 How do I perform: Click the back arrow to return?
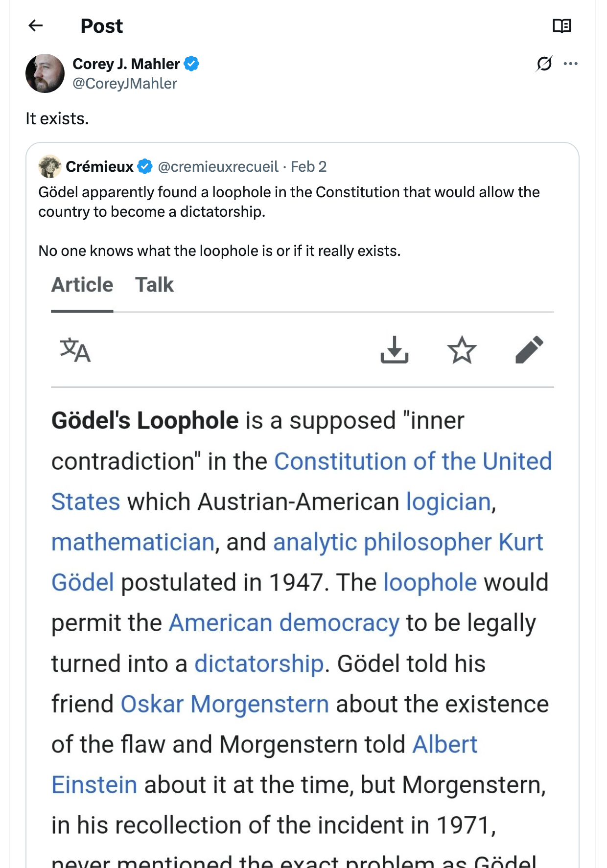coord(35,25)
